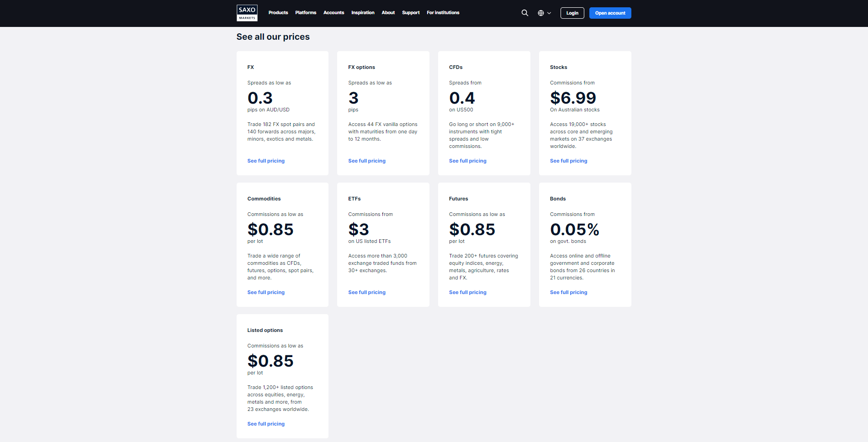Screen dimensions: 868x442
Task: Open the search magnifier icon
Action: [x=524, y=13]
